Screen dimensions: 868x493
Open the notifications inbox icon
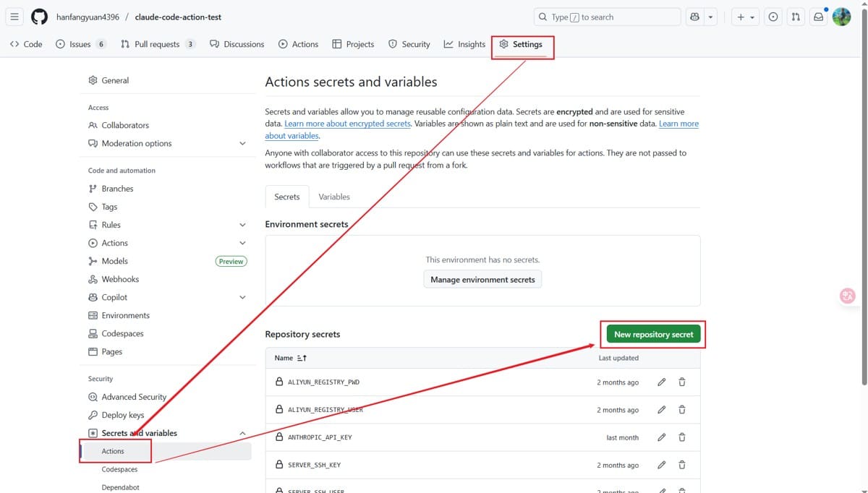(x=819, y=17)
